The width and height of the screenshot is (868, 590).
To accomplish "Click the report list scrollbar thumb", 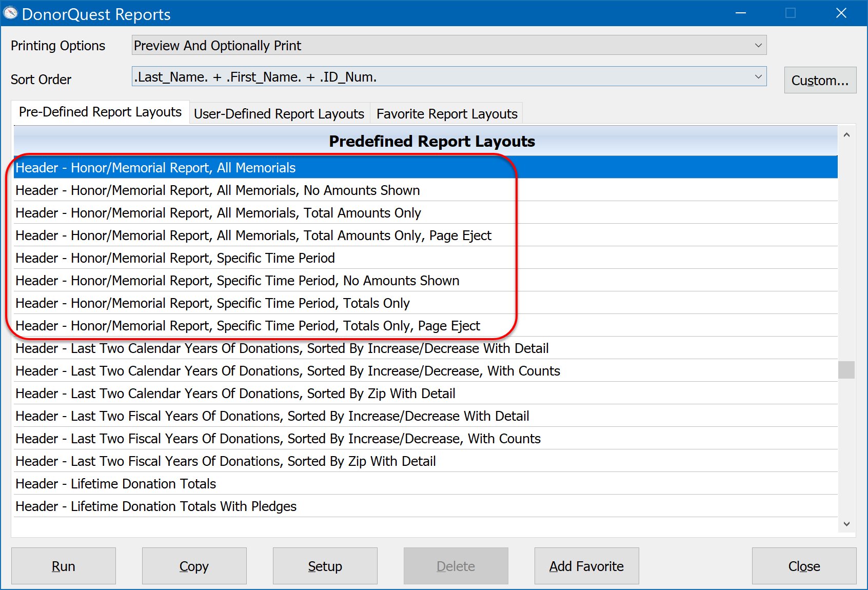I will [846, 370].
